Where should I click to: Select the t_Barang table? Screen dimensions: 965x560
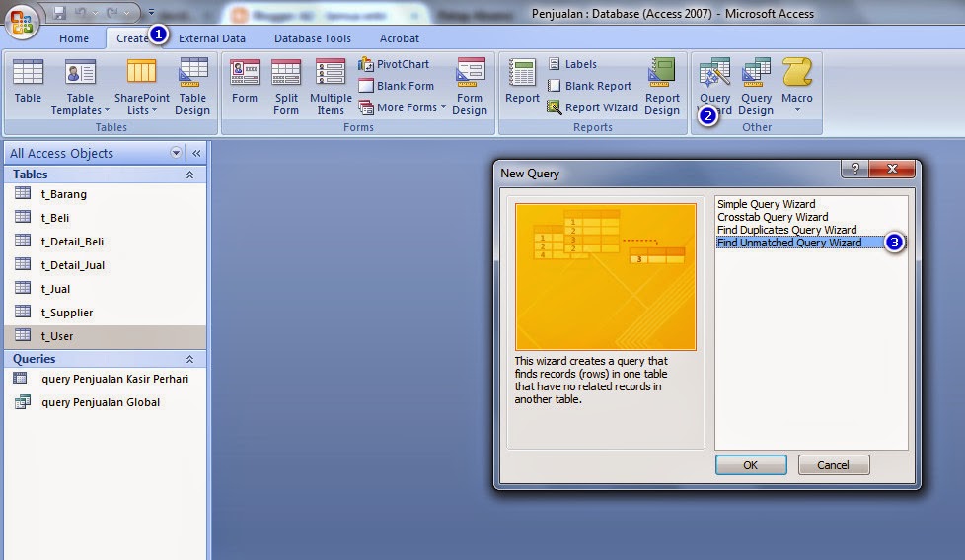[x=106, y=194]
